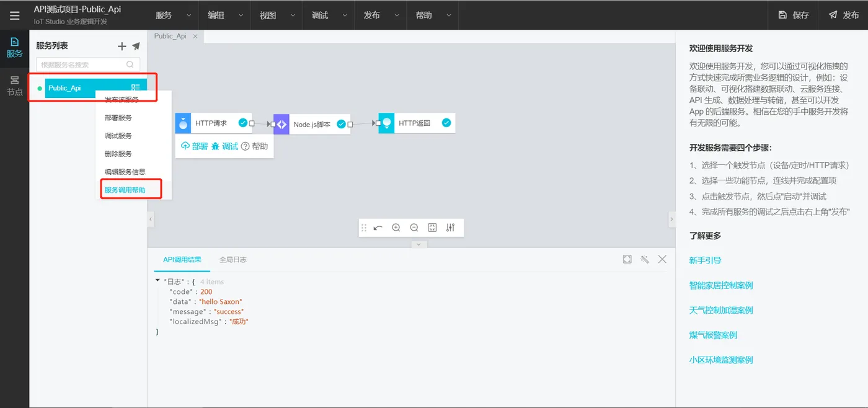Choose 删除服务 from context menu

[x=118, y=154]
